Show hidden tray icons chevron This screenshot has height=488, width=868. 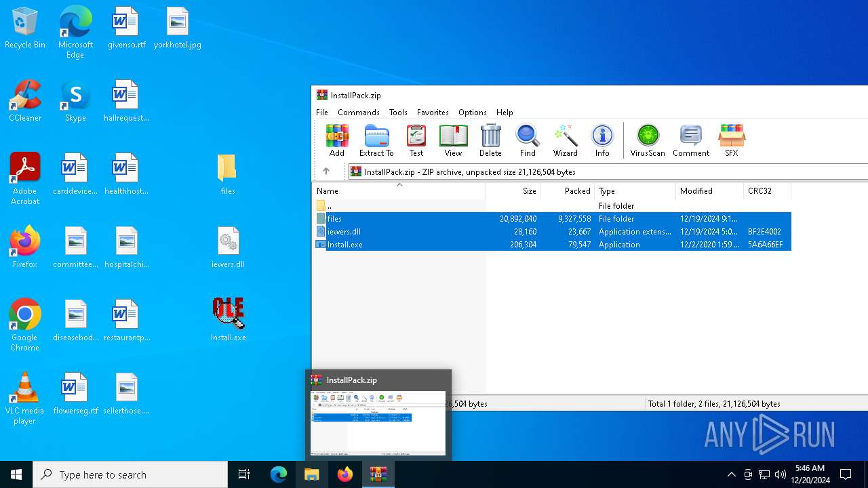pos(731,474)
